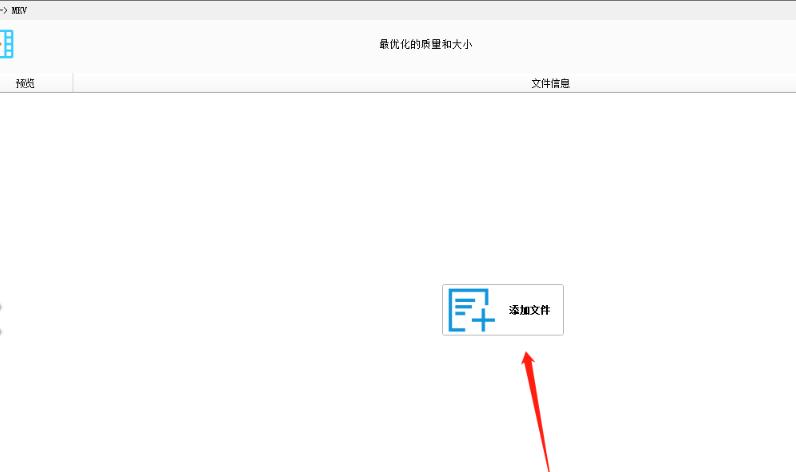Click empty preview column below 预览 header

(36, 200)
